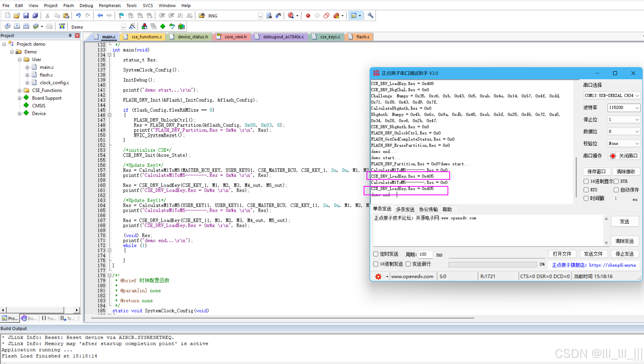Viewport: 644px width, 364px height.
Task: Click the Save file toolbar icon
Action: [x=26, y=16]
